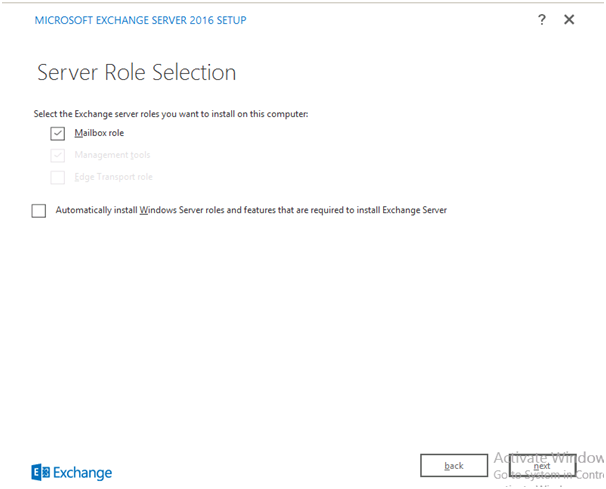This screenshot has width=606, height=489.
Task: Click the Exchange logo icon
Action: [41, 472]
